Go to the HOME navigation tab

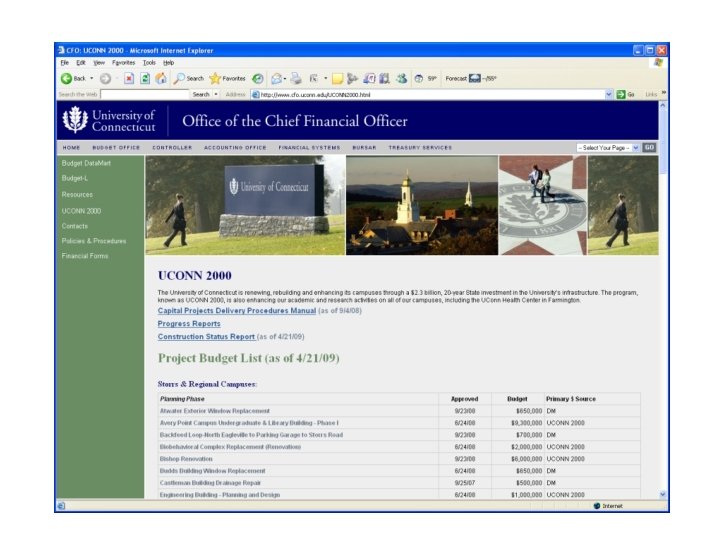[x=71, y=148]
